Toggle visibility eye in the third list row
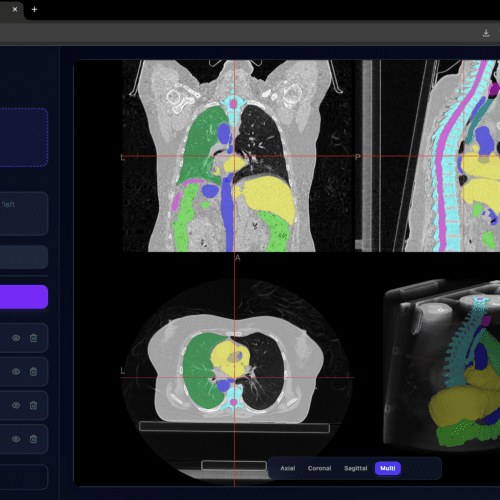Viewport: 500px width, 500px height. (16, 405)
